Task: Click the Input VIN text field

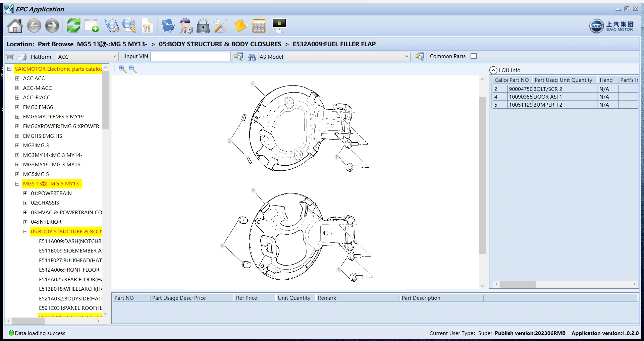Action: click(x=190, y=57)
